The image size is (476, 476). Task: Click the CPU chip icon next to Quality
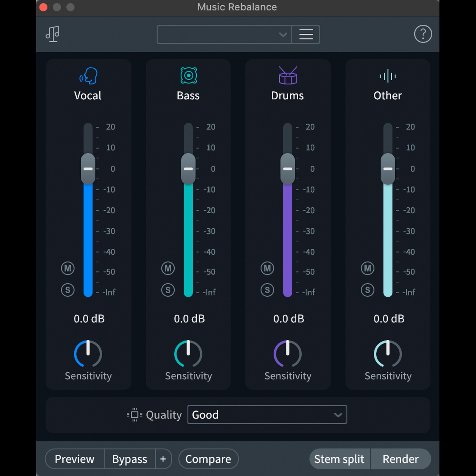click(134, 414)
